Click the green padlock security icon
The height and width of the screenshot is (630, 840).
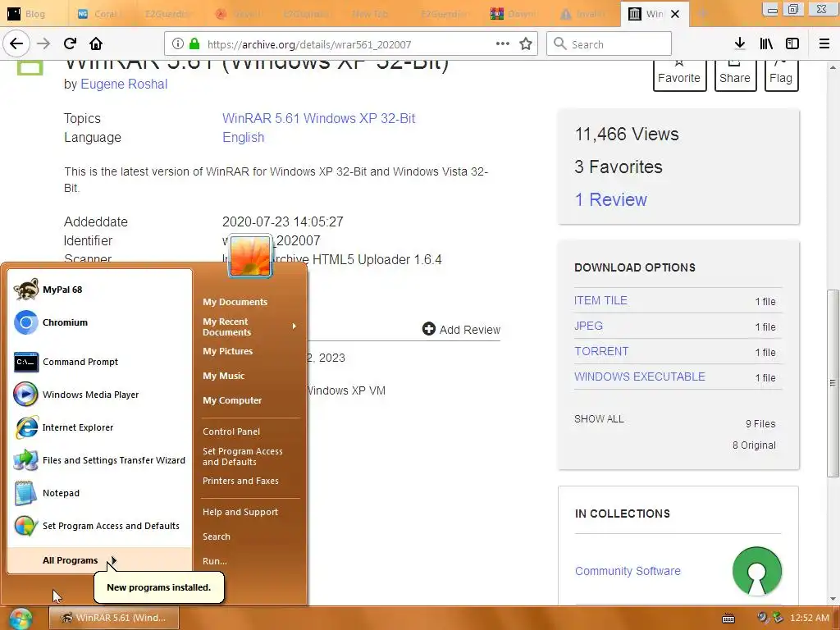click(x=194, y=44)
